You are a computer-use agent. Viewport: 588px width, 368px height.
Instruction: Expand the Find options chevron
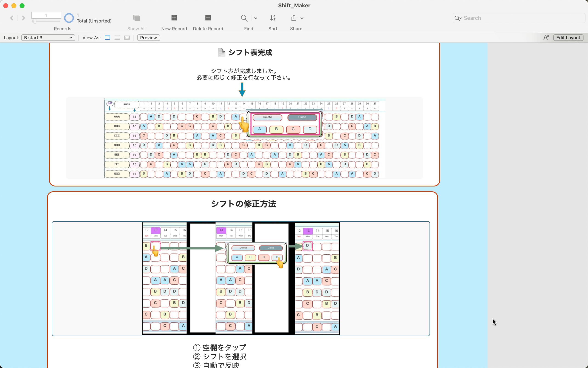tap(256, 18)
